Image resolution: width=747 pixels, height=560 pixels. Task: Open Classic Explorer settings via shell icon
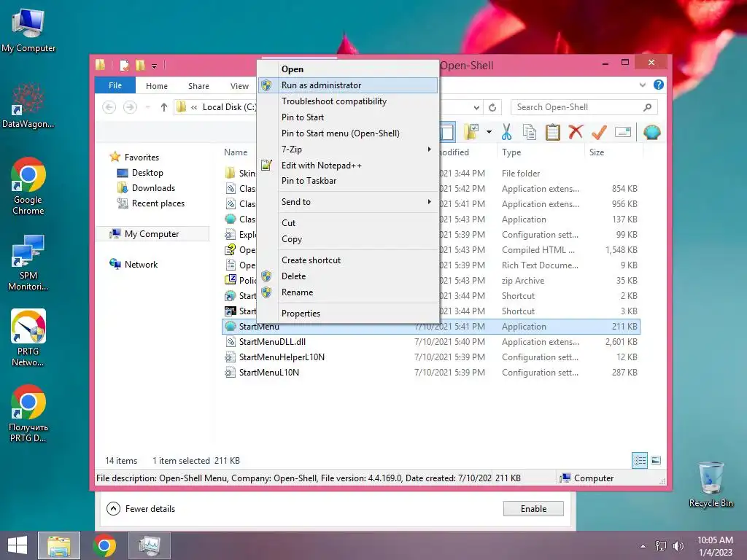click(x=651, y=132)
